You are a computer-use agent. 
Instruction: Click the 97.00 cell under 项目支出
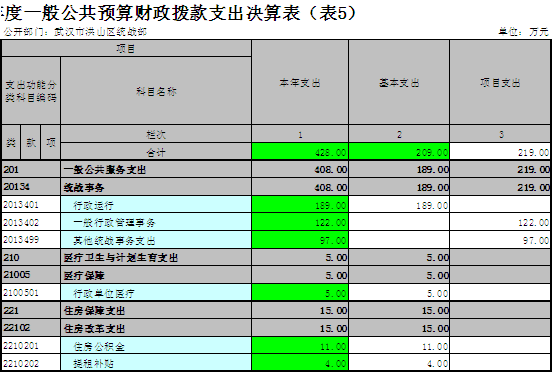pyautogui.click(x=500, y=240)
